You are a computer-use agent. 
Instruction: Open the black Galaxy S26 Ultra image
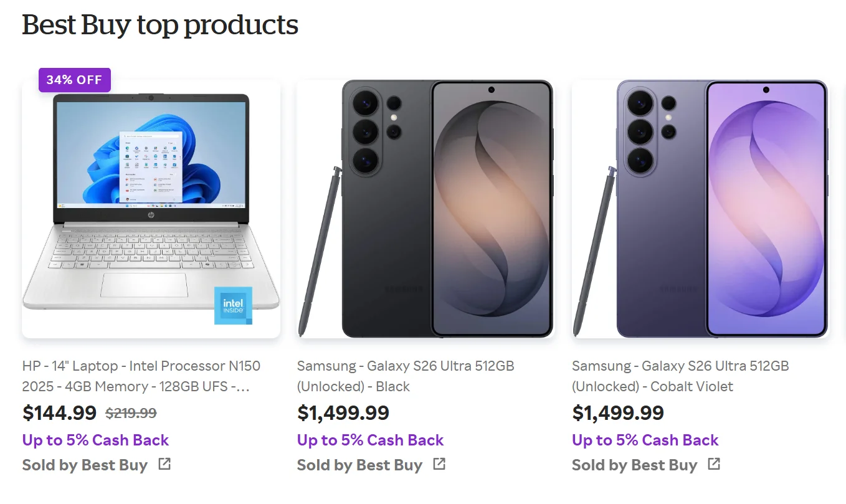[426, 209]
